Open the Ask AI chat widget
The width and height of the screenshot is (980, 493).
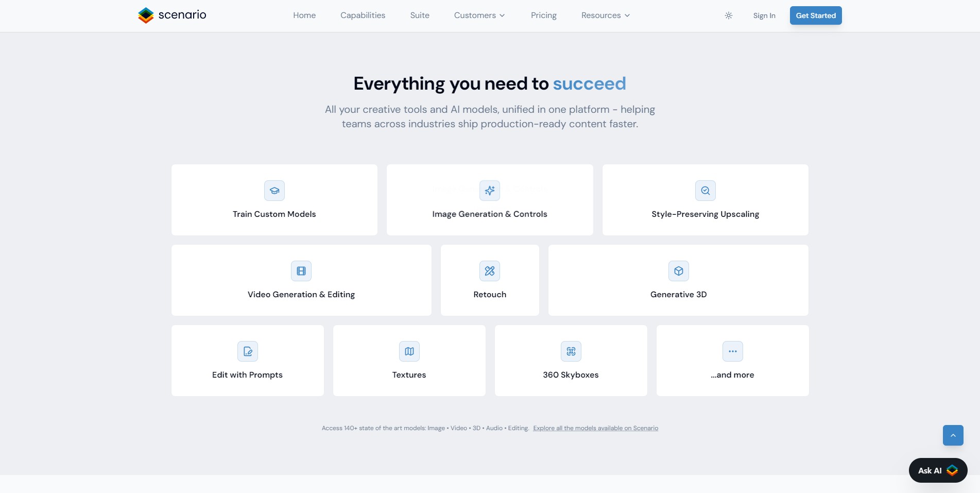point(937,470)
